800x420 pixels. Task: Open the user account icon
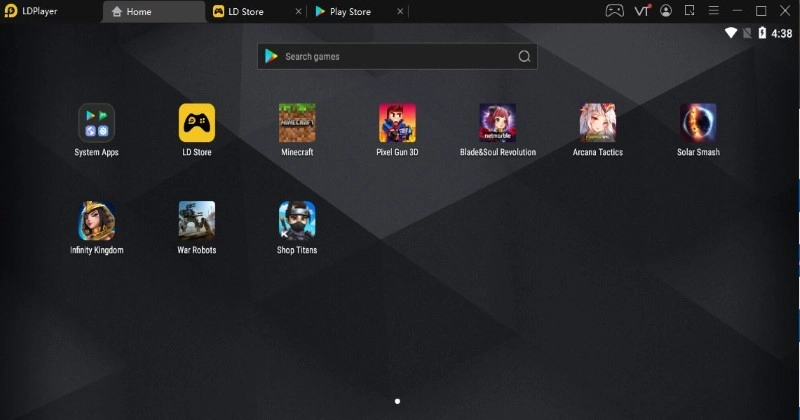pos(666,11)
